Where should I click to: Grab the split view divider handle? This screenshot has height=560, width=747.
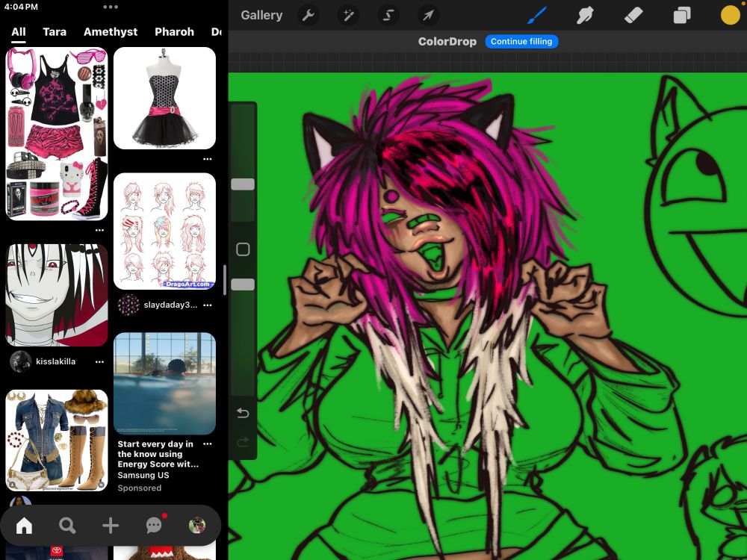225,280
